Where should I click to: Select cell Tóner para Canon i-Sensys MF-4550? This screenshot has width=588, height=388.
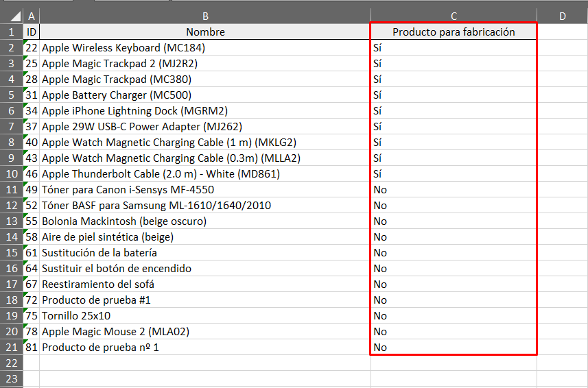click(205, 189)
